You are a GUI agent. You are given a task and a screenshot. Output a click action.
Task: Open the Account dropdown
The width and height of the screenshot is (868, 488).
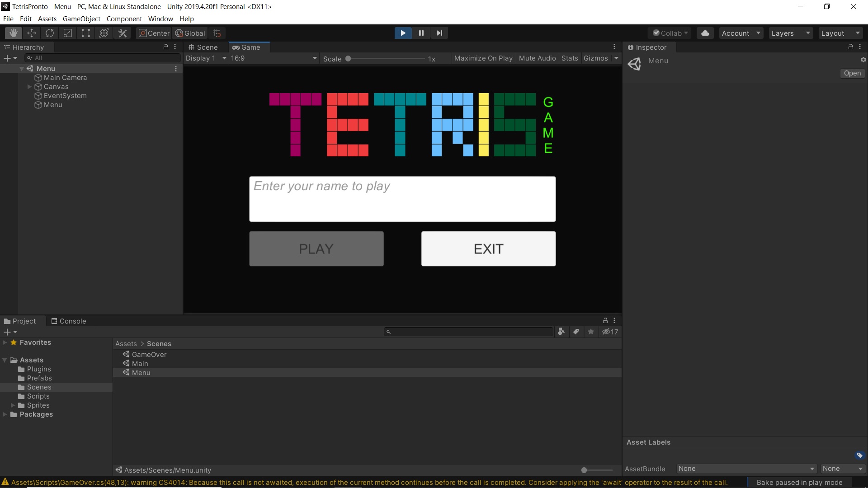pyautogui.click(x=741, y=33)
